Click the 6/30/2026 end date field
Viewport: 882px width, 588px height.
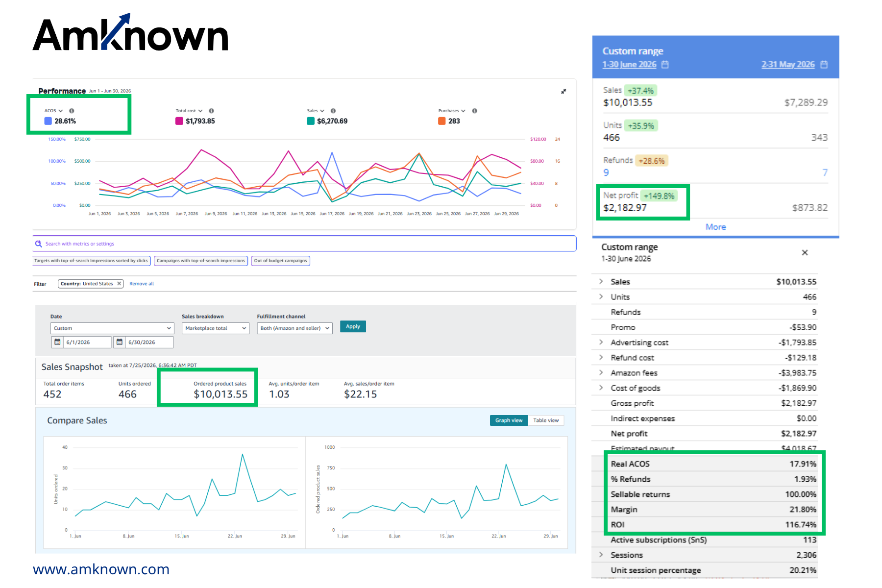[x=149, y=342]
